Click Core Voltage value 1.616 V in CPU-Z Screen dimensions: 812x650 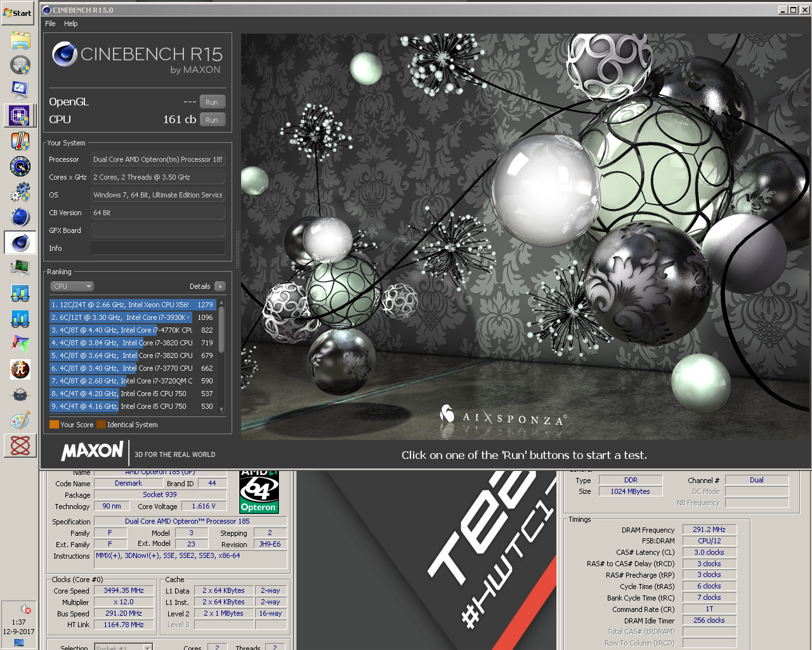point(204,506)
